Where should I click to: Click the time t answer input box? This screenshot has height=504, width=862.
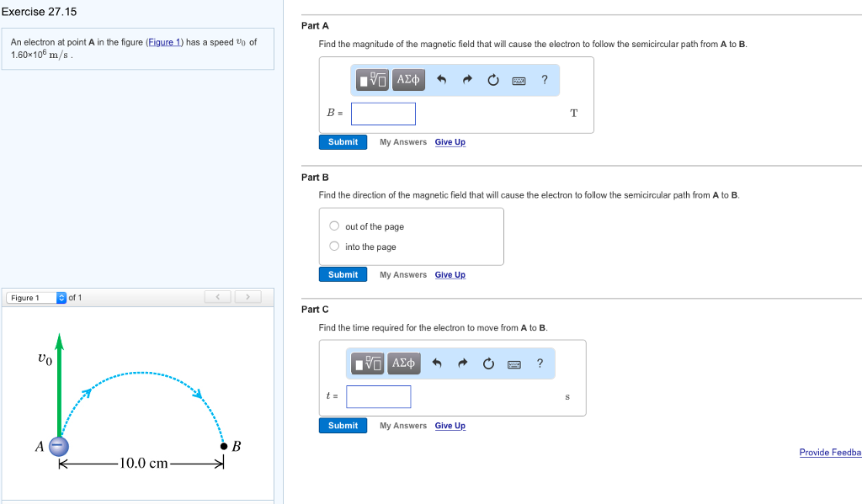coord(378,396)
